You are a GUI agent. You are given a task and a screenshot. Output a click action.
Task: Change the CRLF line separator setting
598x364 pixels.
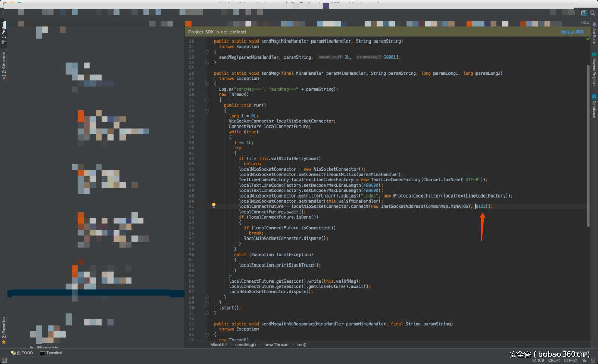(x=553, y=360)
